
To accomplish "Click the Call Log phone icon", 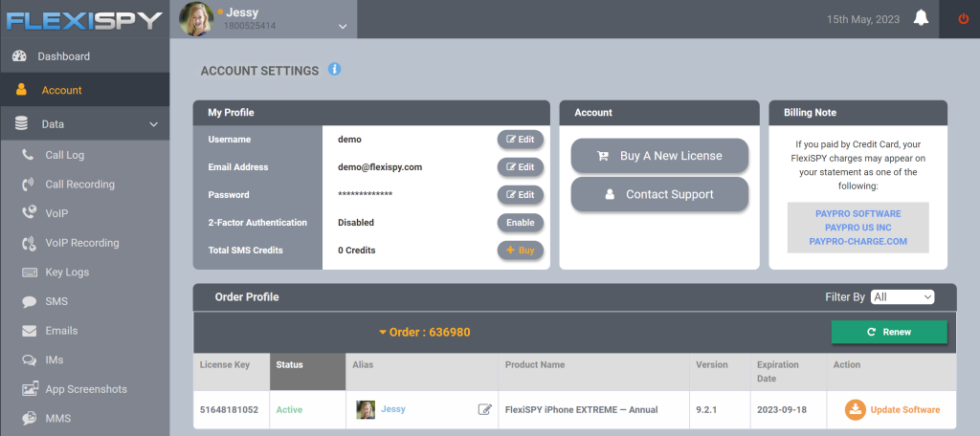I will pyautogui.click(x=28, y=155).
